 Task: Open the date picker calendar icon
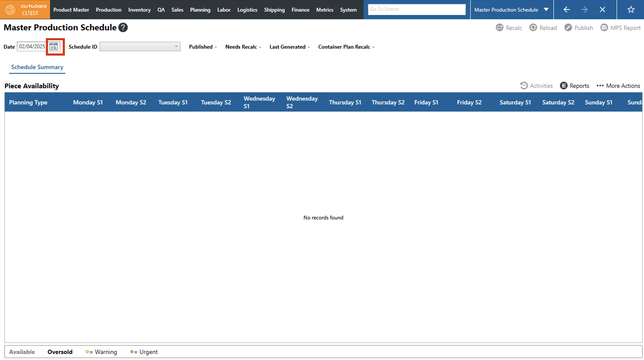pos(54,47)
